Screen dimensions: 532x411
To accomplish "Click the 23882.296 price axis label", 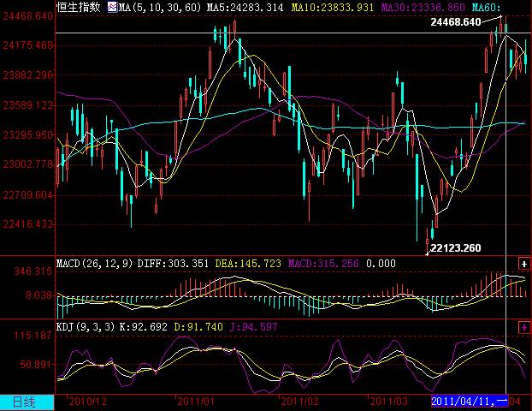I will [28, 75].
